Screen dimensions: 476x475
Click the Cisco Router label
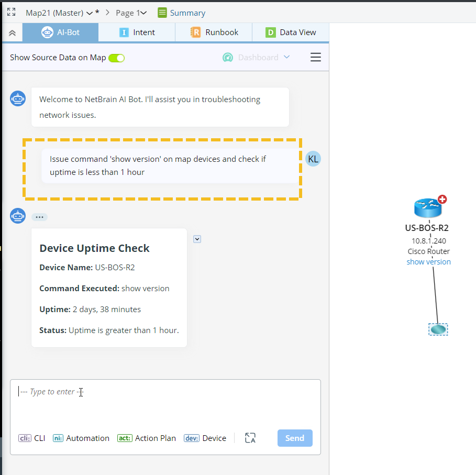[429, 251]
